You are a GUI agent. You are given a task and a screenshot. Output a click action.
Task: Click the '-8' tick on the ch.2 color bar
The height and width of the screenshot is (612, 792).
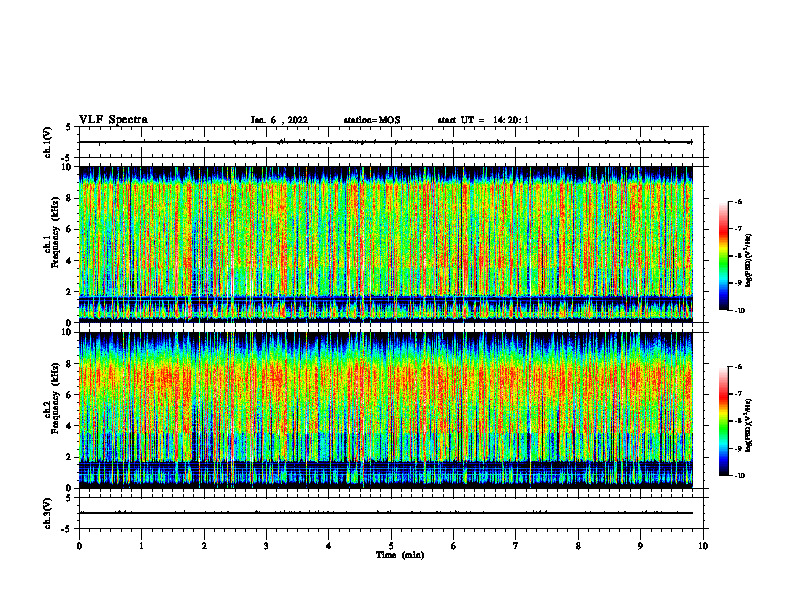(x=738, y=421)
